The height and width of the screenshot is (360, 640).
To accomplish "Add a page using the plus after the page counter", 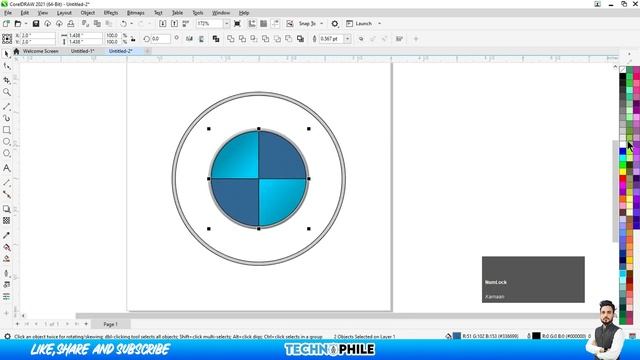I will [x=86, y=324].
